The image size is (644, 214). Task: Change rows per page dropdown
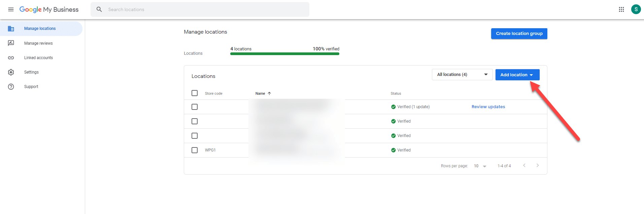click(480, 166)
